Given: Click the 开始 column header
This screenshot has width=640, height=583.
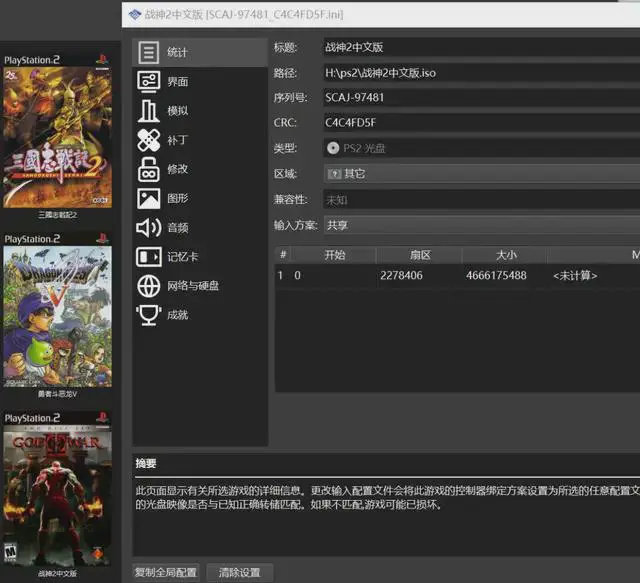Looking at the screenshot, I should pos(334,255).
